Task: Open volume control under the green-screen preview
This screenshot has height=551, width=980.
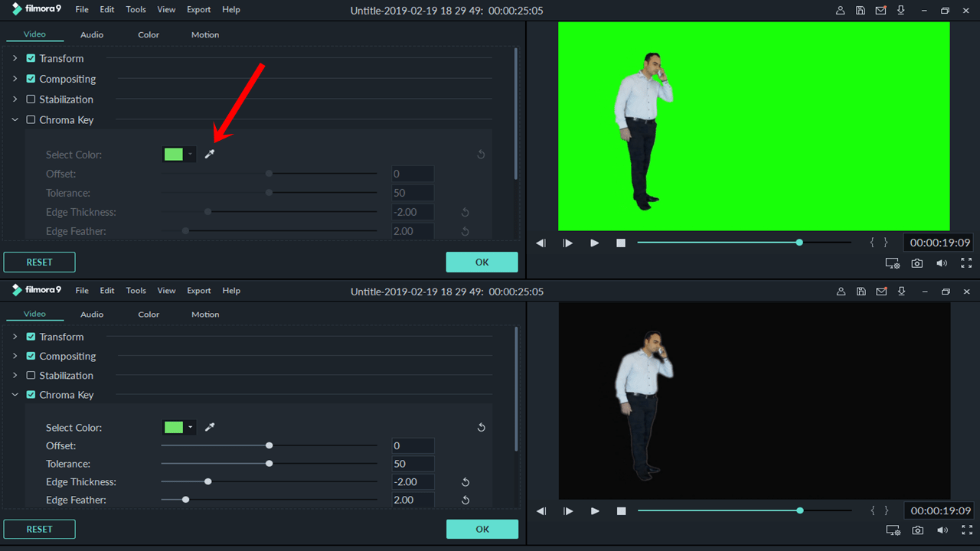Action: pyautogui.click(x=942, y=263)
